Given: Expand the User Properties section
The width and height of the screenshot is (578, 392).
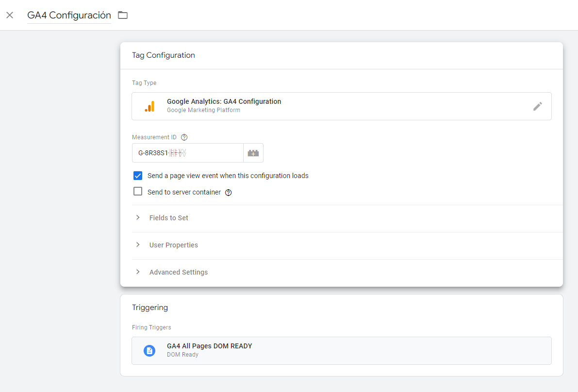Looking at the screenshot, I should pyautogui.click(x=138, y=245).
